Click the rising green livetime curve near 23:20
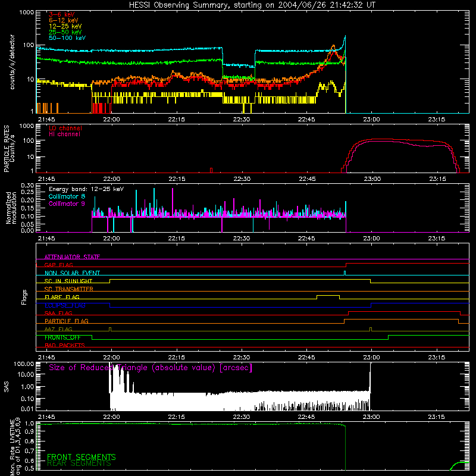This screenshot has height=476, width=476. click(459, 465)
